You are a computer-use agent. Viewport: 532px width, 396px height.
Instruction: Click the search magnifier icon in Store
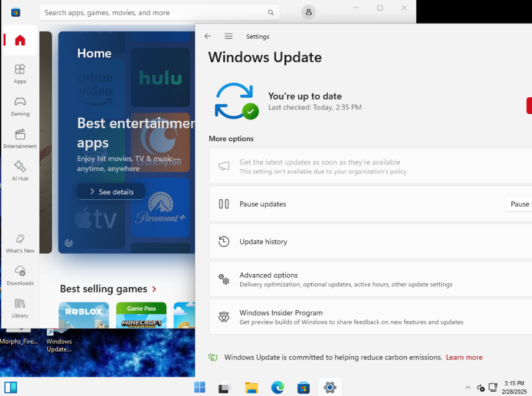coord(271,12)
